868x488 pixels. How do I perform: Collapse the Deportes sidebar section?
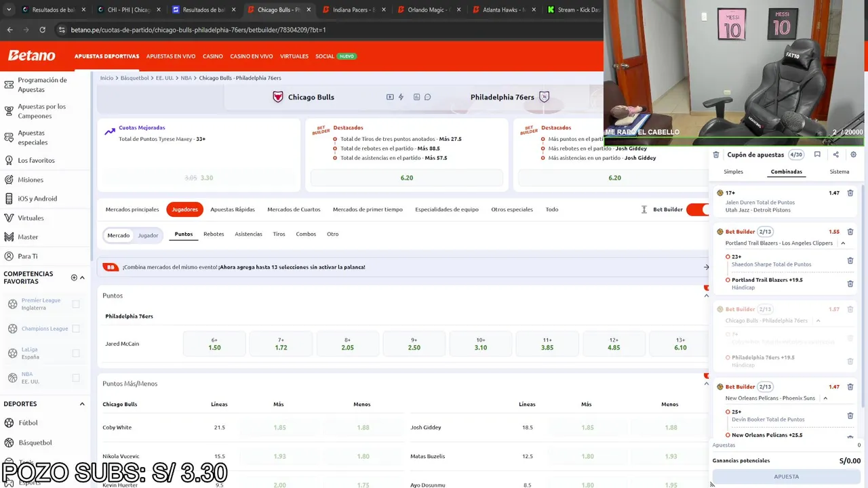click(x=82, y=404)
